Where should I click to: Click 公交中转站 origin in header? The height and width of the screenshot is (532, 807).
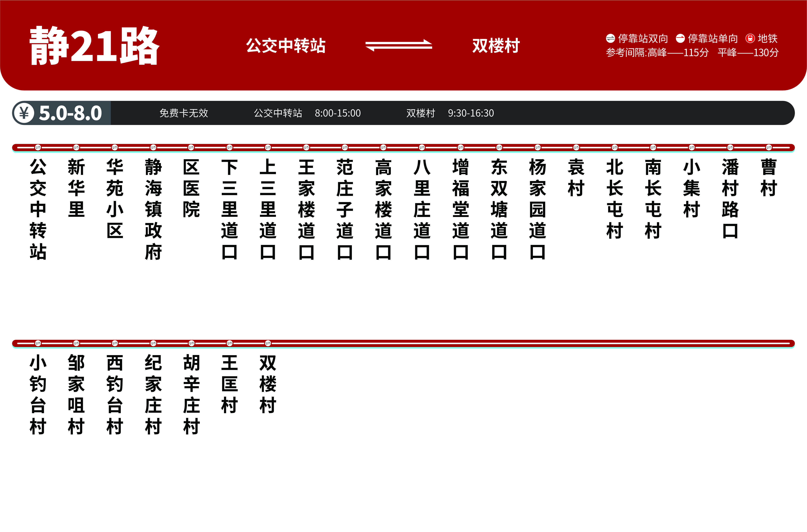[286, 46]
